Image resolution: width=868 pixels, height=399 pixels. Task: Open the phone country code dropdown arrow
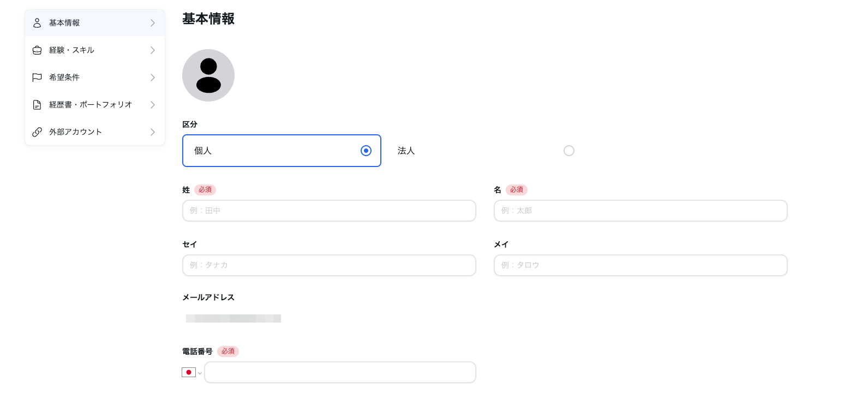[200, 373]
